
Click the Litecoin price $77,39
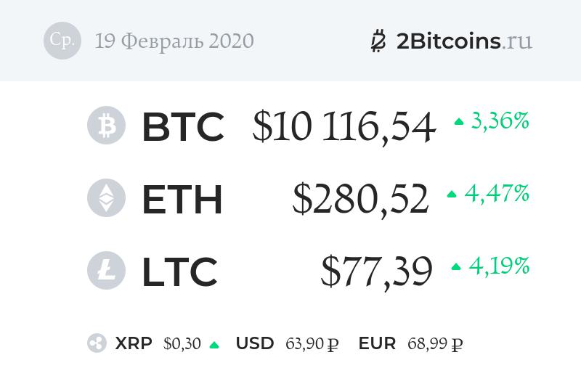376,271
